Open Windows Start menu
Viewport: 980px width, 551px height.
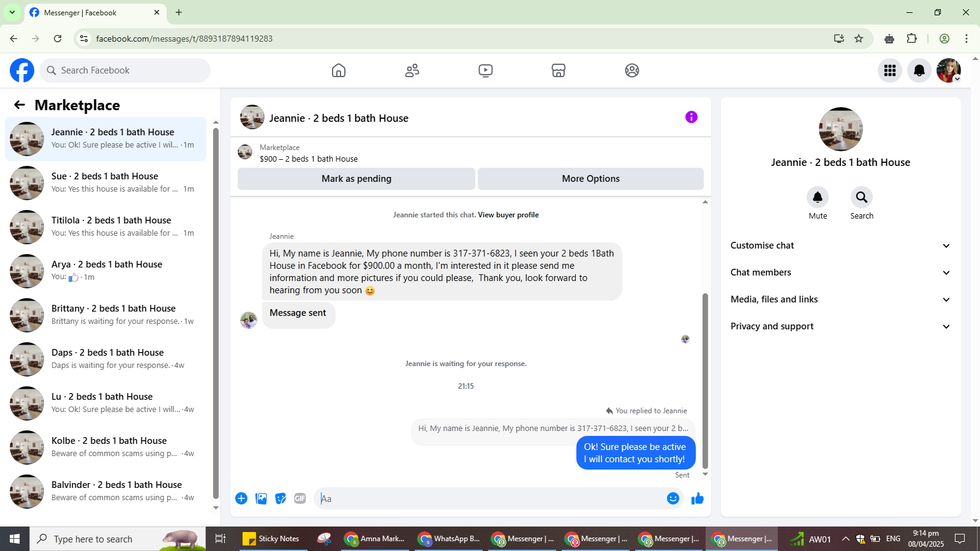(x=15, y=539)
